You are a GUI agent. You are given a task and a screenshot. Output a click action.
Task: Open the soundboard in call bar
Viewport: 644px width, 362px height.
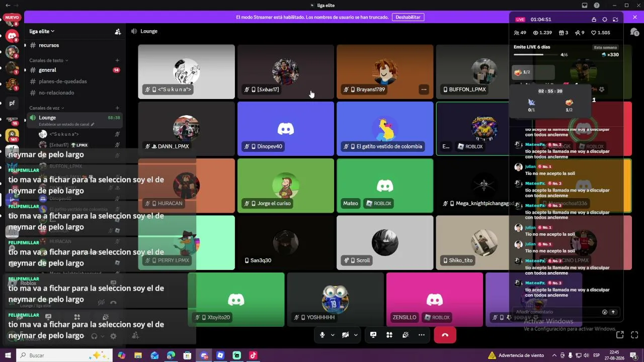click(405, 335)
